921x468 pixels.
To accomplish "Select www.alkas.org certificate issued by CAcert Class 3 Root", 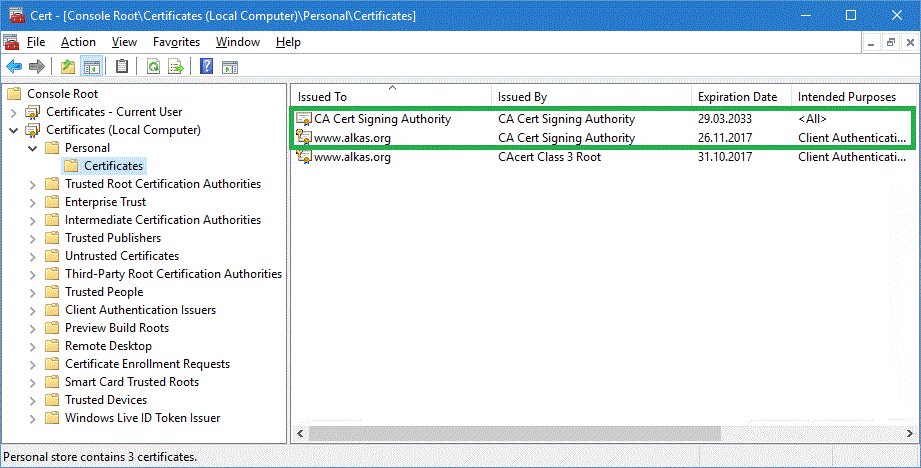I will (352, 157).
